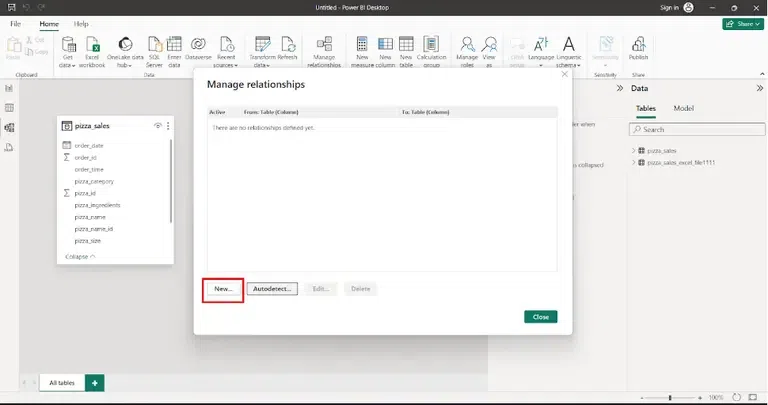Switch to Report view in left sidebar

click(9, 88)
